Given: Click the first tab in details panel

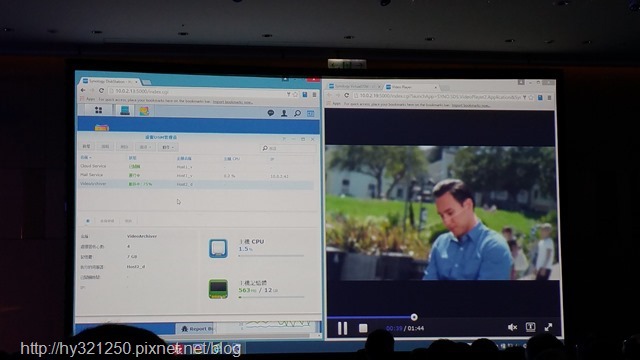Looking at the screenshot, I should click(x=87, y=221).
